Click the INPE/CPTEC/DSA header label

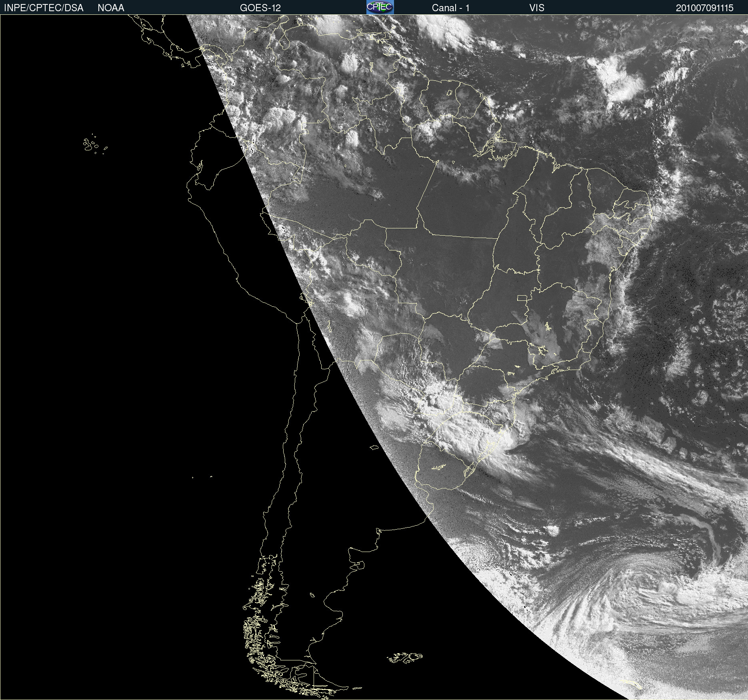pyautogui.click(x=44, y=8)
